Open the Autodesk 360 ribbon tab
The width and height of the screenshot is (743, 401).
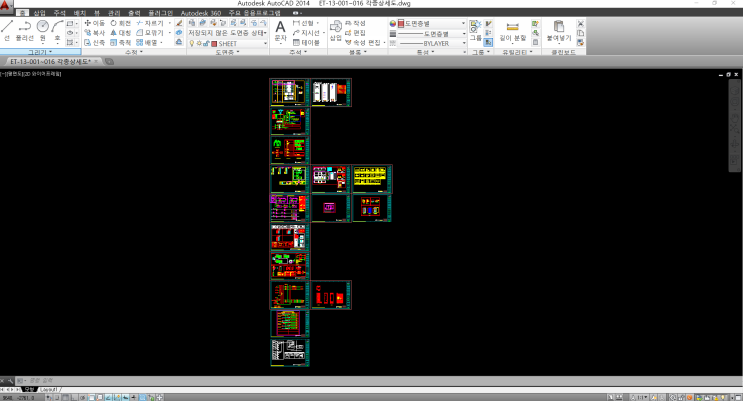200,13
